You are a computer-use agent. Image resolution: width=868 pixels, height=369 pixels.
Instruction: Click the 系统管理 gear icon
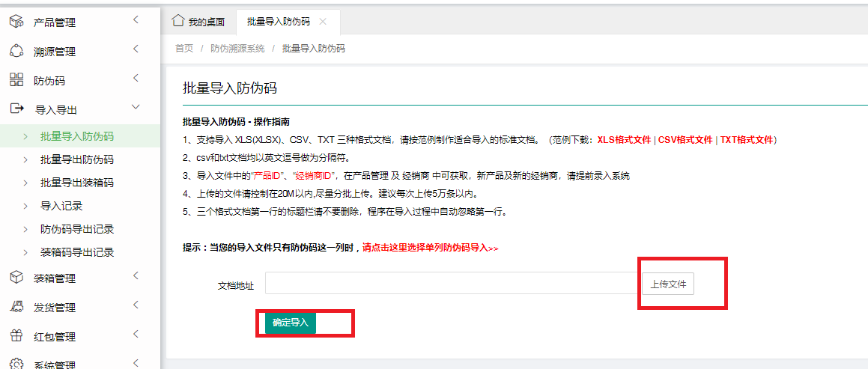pyautogui.click(x=16, y=364)
